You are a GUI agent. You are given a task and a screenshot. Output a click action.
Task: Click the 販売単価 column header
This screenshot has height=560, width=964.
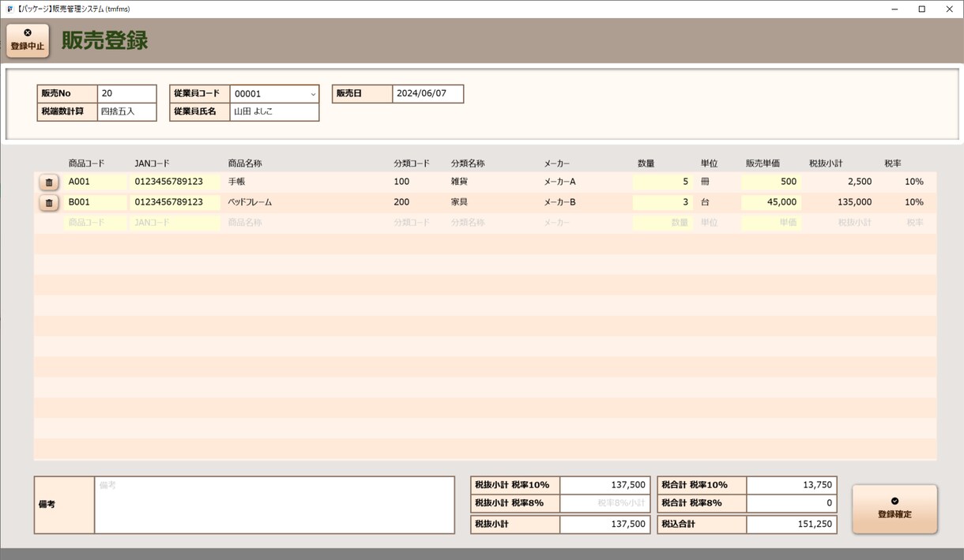coord(763,163)
